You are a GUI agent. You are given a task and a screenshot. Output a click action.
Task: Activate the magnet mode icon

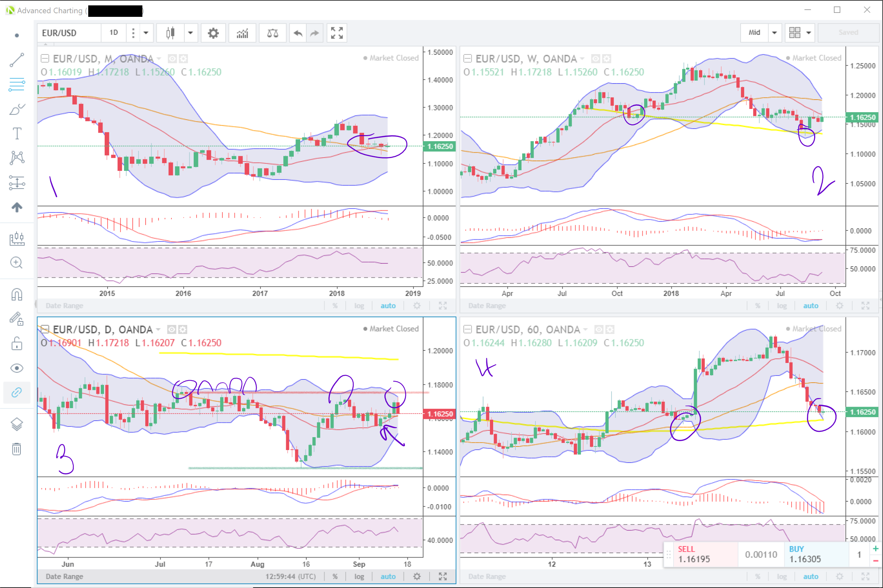pyautogui.click(x=17, y=295)
